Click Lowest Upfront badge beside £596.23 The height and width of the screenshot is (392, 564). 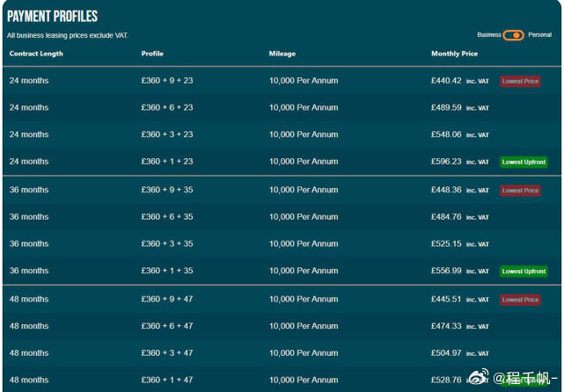tap(524, 162)
